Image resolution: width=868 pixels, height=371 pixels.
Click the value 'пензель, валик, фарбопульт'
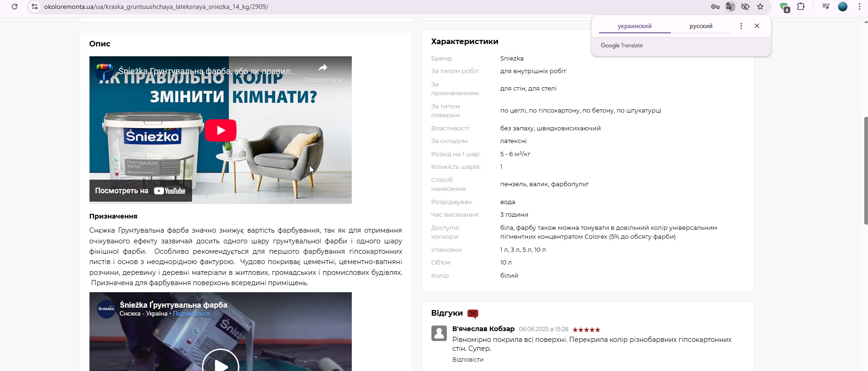[x=544, y=184]
